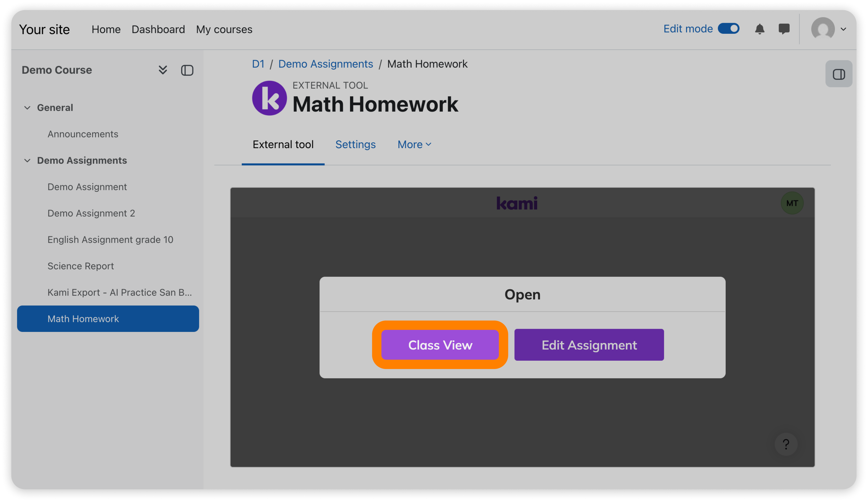Open the right block drawer icon
Viewport: 868px width, 502px height.
click(x=838, y=74)
